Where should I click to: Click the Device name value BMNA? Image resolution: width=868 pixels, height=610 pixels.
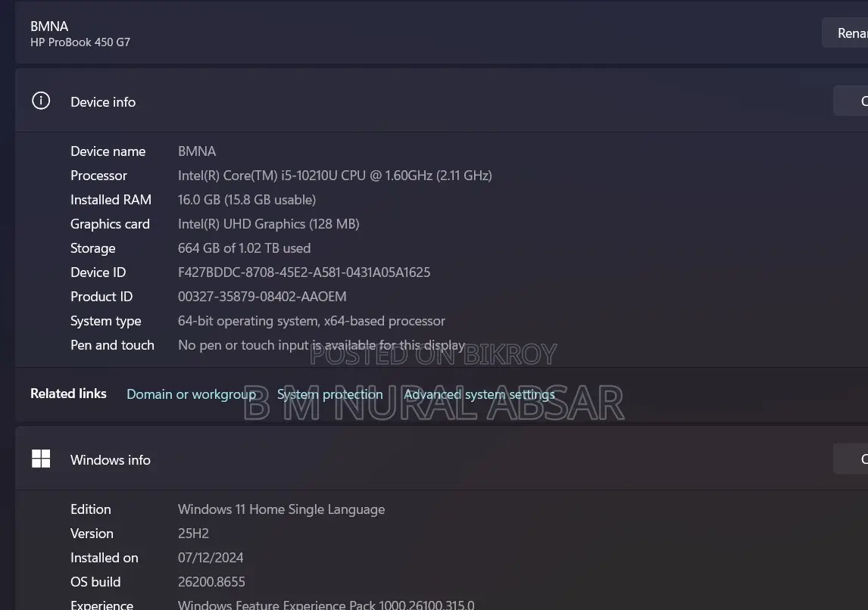[x=196, y=151]
